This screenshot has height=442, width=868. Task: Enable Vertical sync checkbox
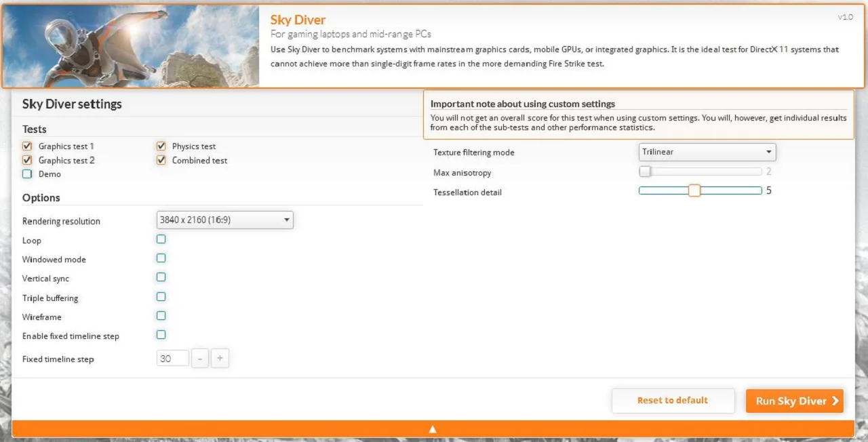pyautogui.click(x=161, y=277)
